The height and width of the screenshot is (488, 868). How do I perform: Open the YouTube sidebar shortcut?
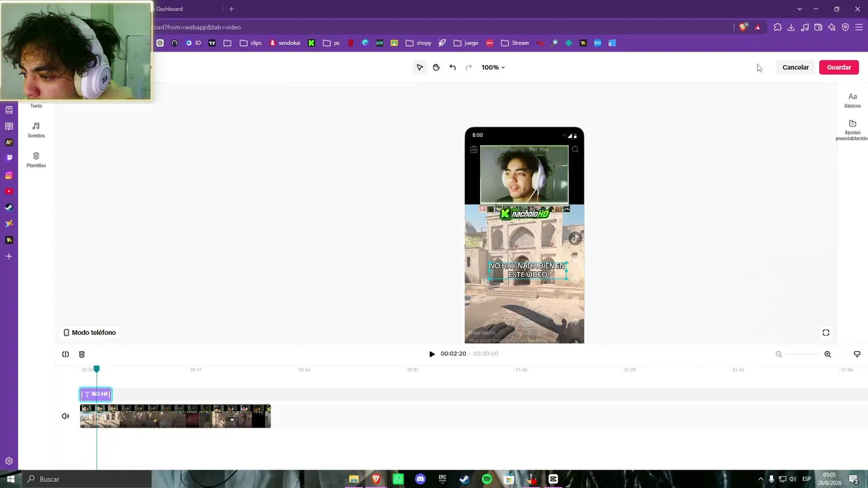(9, 192)
